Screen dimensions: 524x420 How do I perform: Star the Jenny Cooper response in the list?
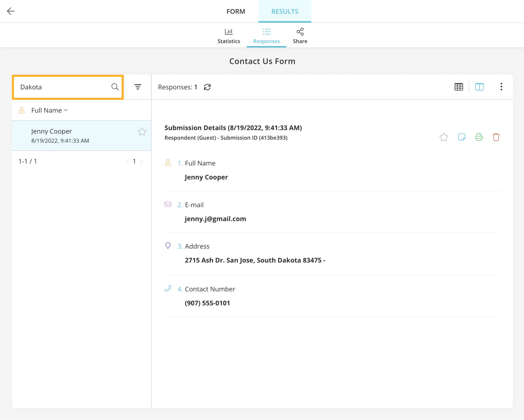click(142, 132)
